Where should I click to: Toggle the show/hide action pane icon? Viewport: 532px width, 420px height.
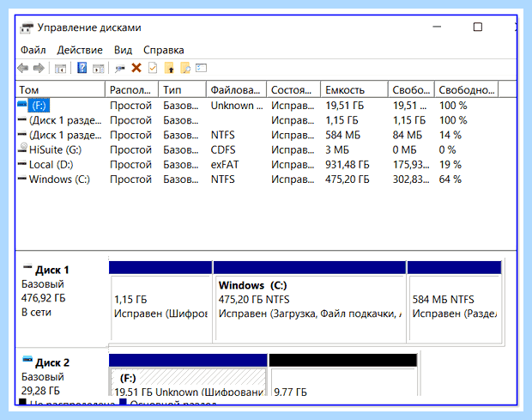click(99, 69)
